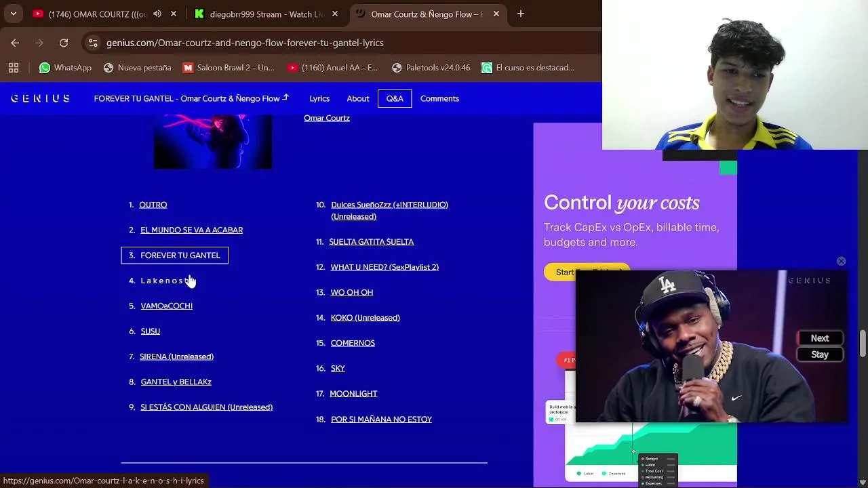This screenshot has width=868, height=488.
Task: Open the Omar Courtz artist link
Action: pos(327,118)
